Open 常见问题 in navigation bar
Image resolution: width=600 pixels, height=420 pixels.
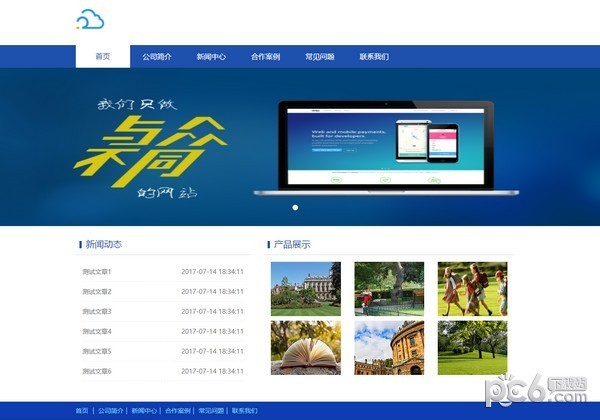coord(320,57)
